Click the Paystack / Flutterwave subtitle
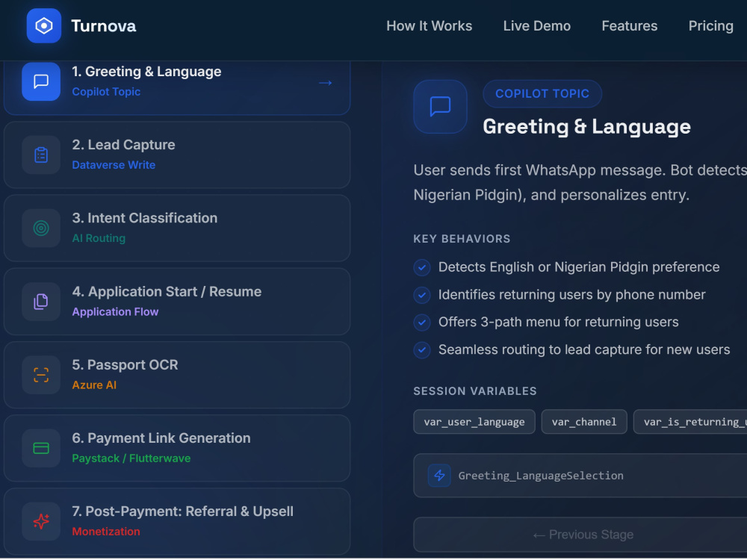 [x=131, y=458]
